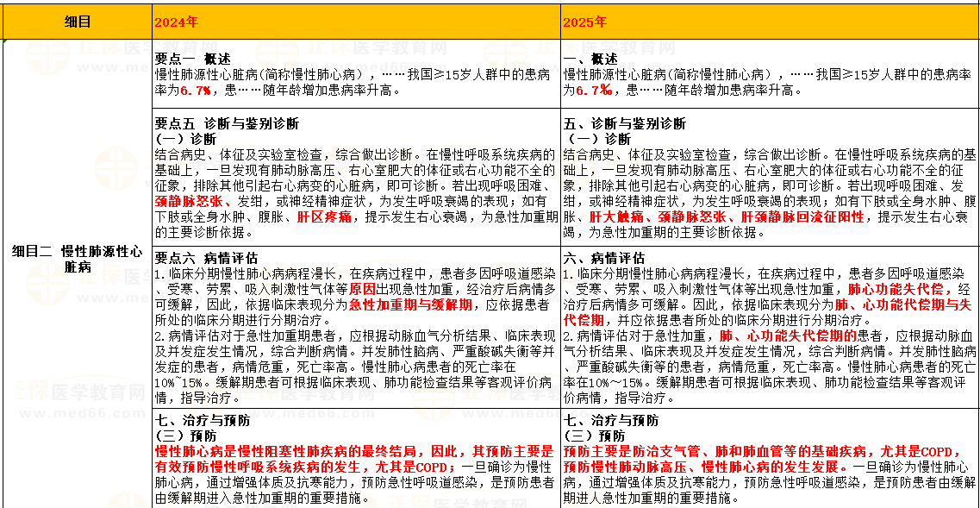Click the 五、诊断与鉴别诊断 heading in 2025 column
The height and width of the screenshot is (508, 980).
point(624,123)
